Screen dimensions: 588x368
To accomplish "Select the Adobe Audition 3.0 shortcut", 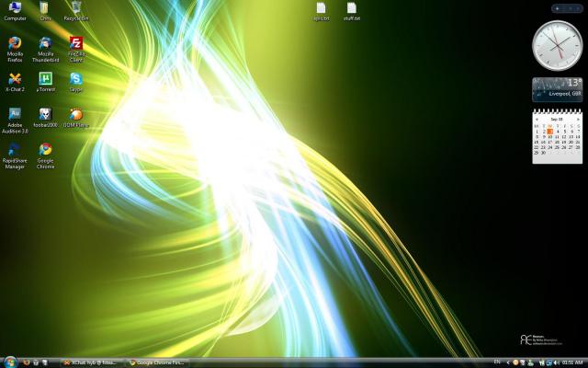I will 15,121.
